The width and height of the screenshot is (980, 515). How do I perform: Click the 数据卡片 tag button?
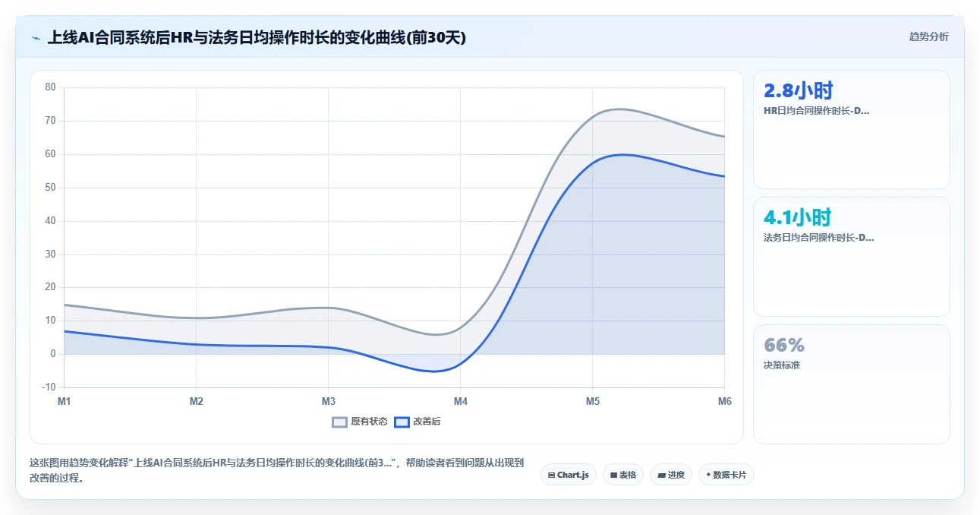(x=726, y=475)
